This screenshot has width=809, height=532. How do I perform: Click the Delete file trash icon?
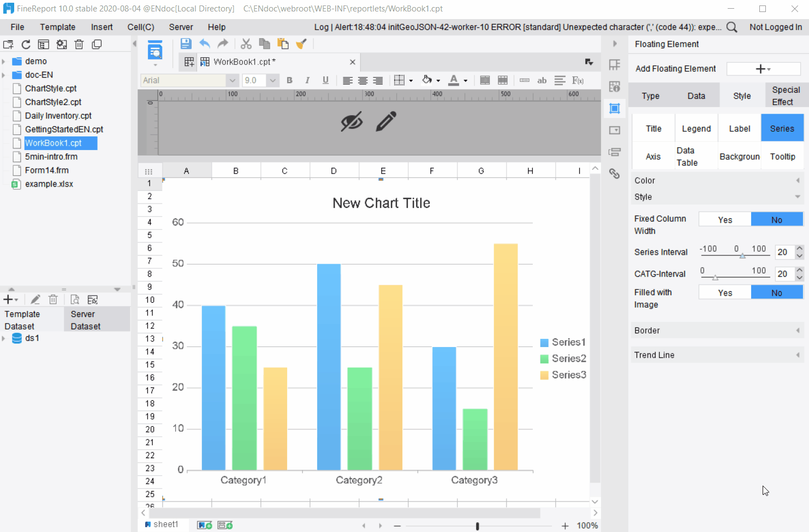coord(79,45)
